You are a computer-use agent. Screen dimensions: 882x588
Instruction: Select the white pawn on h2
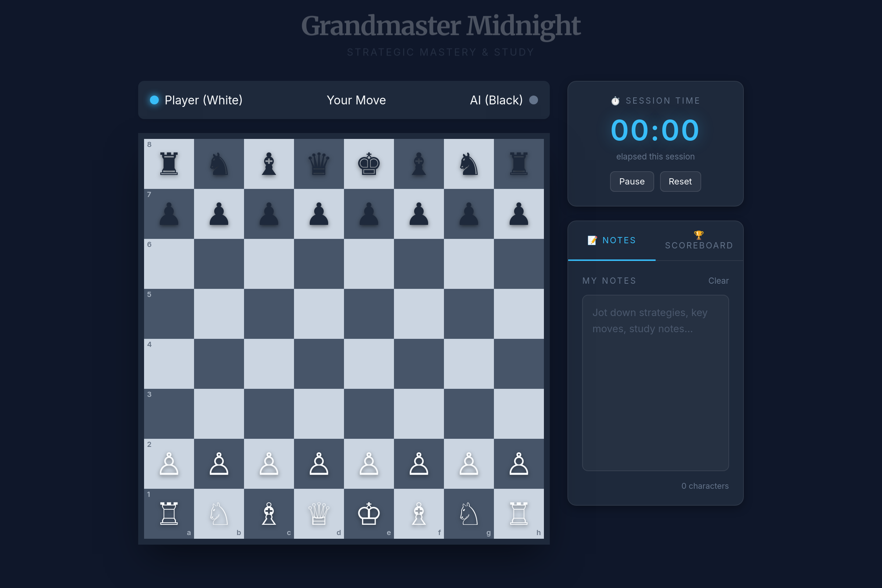(519, 464)
